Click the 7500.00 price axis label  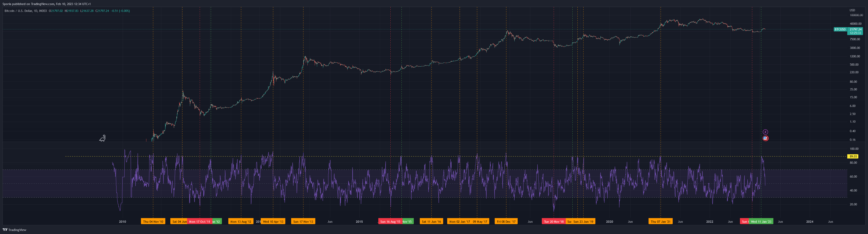855,39
